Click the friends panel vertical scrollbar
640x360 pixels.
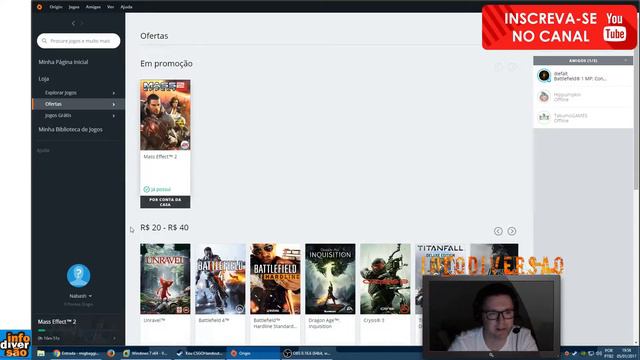click(x=636, y=102)
